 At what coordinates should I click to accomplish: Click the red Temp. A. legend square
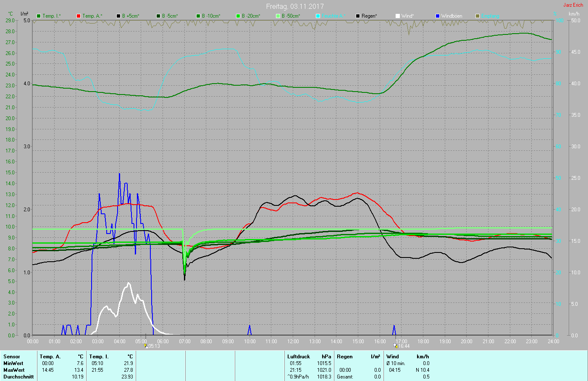click(x=79, y=16)
